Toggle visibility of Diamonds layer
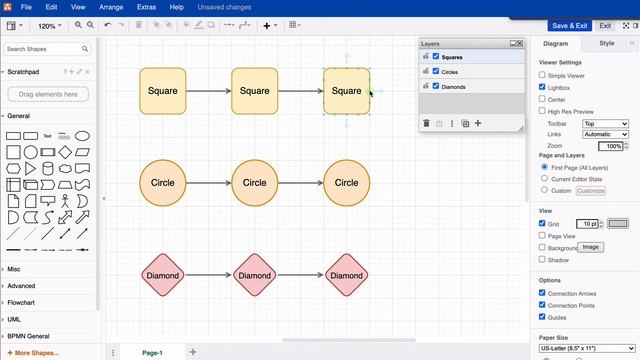Image resolution: width=640 pixels, height=360 pixels. click(436, 86)
